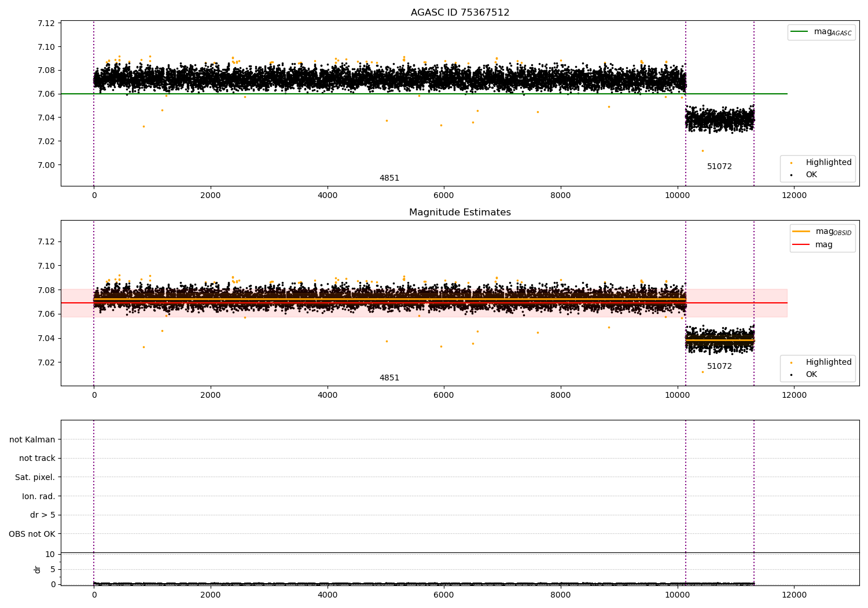
Task: Click orange Highlighted marker in top plot legend
Action: tap(791, 163)
